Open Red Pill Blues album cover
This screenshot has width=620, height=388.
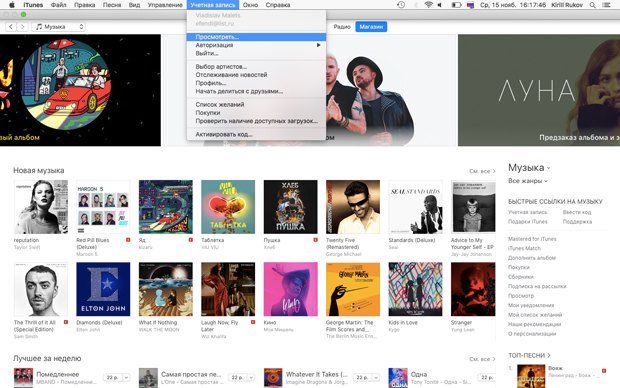point(103,207)
